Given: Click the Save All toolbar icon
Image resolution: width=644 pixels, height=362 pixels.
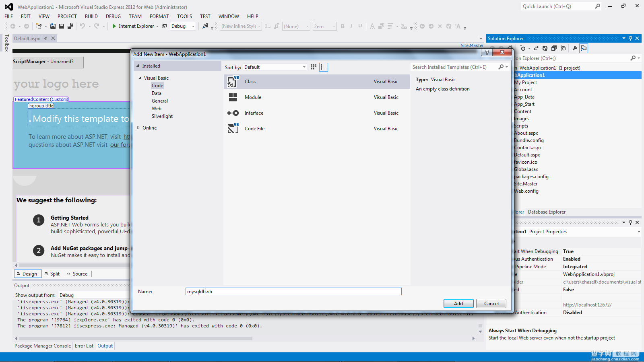Looking at the screenshot, I should click(70, 26).
